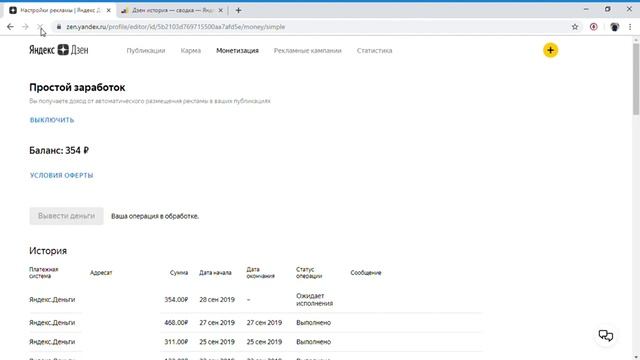Viewport: 640px width, 360px height.
Task: Minimize the browser window
Action: (x=586, y=9)
